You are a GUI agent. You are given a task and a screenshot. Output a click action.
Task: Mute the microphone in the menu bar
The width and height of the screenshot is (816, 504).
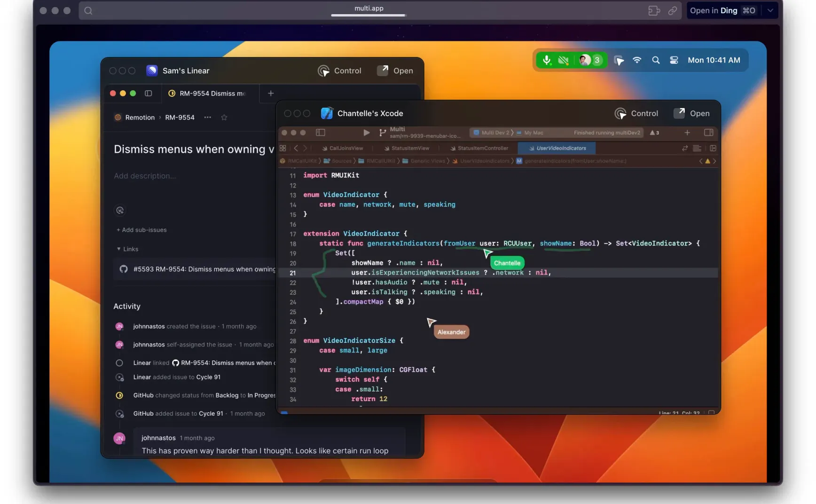547,60
